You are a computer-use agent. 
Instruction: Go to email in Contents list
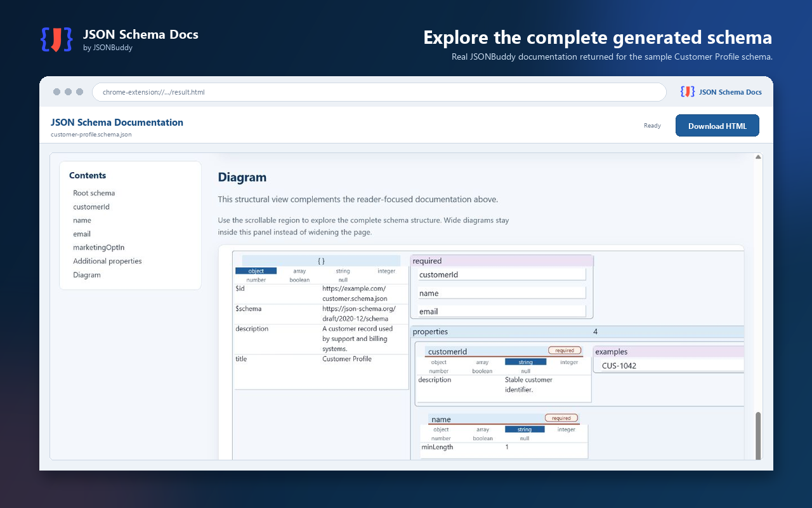[82, 234]
